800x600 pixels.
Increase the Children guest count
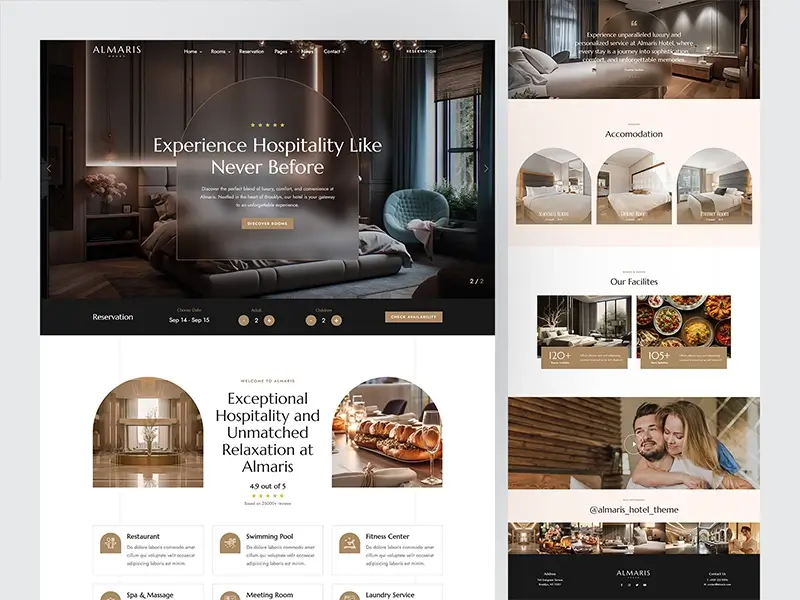pyautogui.click(x=336, y=320)
